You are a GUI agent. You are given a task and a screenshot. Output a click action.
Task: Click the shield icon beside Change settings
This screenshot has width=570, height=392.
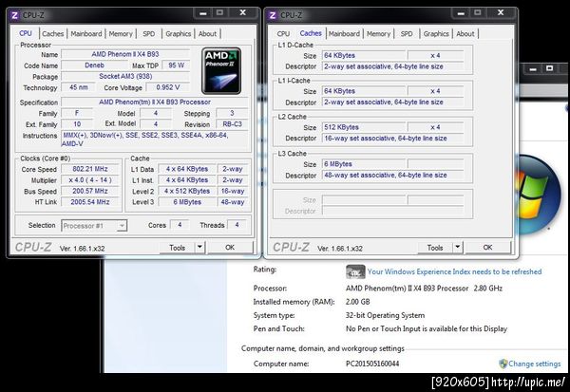click(x=503, y=364)
